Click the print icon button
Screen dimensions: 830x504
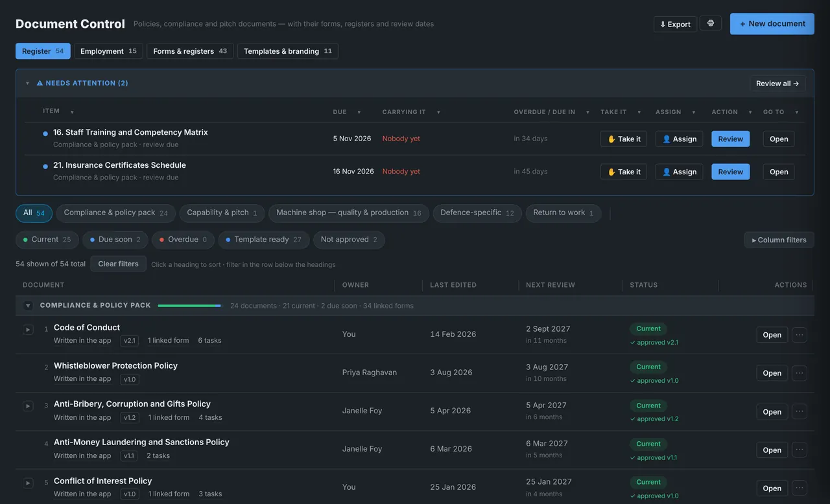711,23
